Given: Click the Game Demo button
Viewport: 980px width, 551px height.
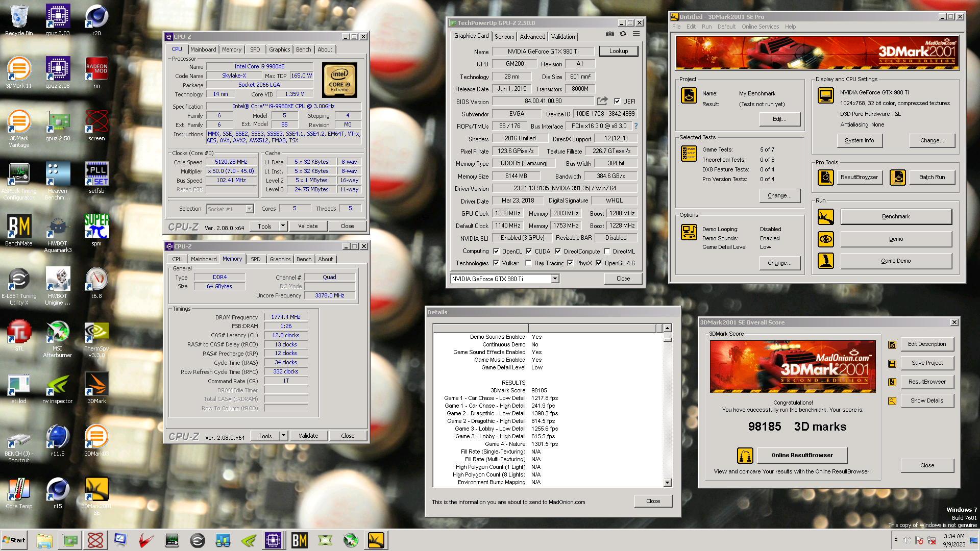Looking at the screenshot, I should [896, 261].
